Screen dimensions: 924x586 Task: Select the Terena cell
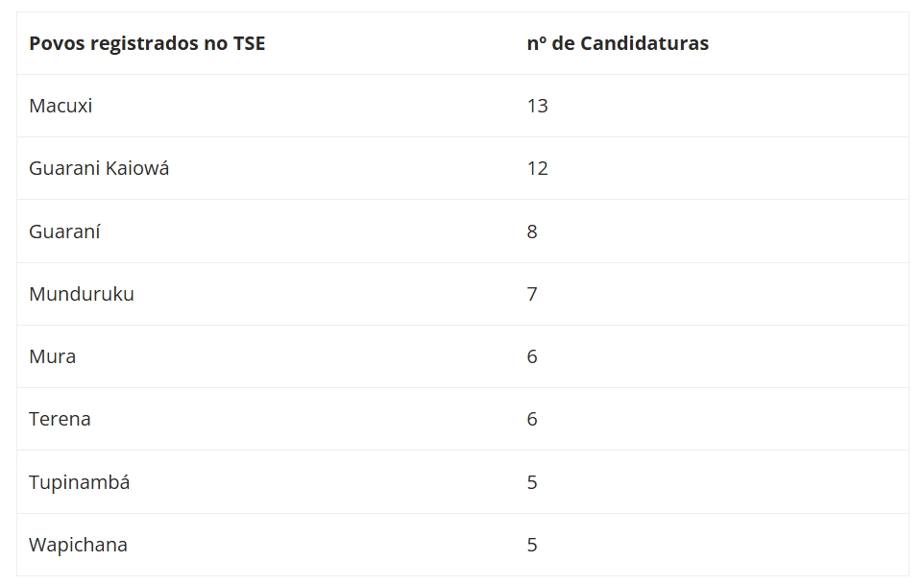[60, 419]
